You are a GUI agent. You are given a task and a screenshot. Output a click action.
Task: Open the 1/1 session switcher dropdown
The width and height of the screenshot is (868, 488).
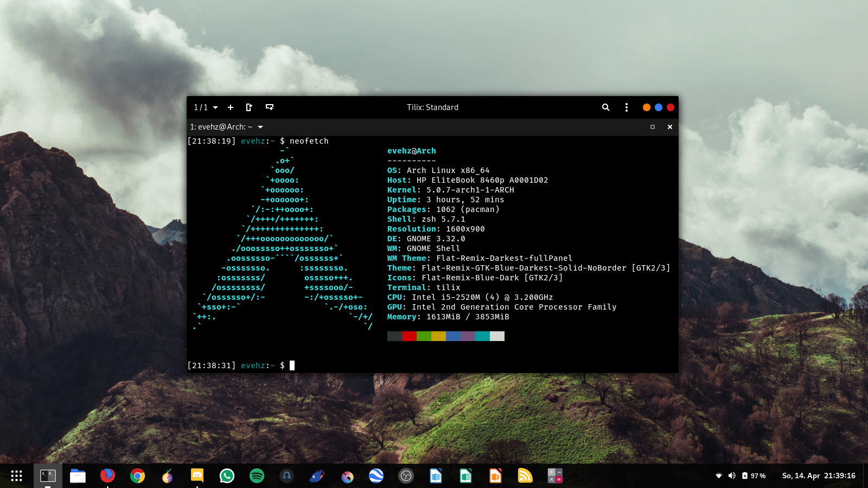click(206, 107)
